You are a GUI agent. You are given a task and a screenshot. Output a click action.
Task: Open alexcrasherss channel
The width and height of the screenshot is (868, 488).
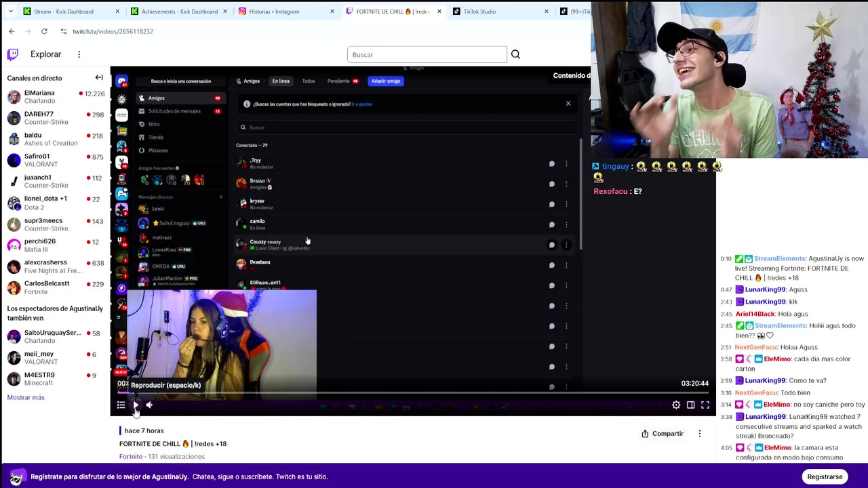coord(54,266)
